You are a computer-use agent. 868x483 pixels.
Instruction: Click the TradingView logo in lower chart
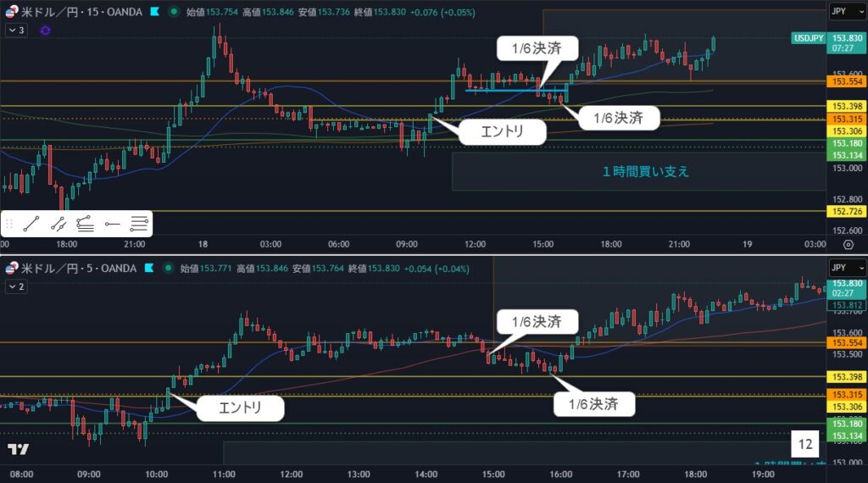(x=18, y=448)
